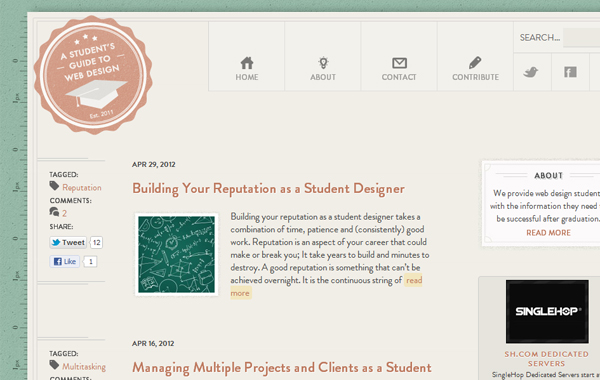Click the READ MORE link in the About box
The height and width of the screenshot is (380, 600).
548,233
